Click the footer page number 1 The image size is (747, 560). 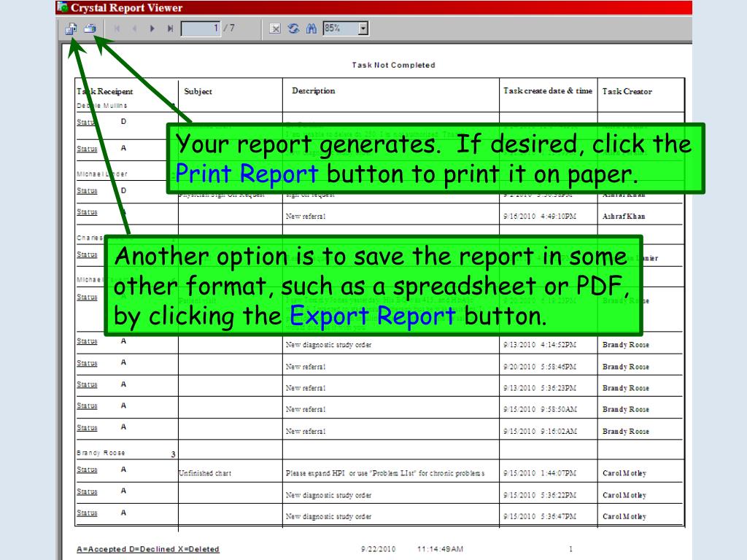tap(570, 549)
